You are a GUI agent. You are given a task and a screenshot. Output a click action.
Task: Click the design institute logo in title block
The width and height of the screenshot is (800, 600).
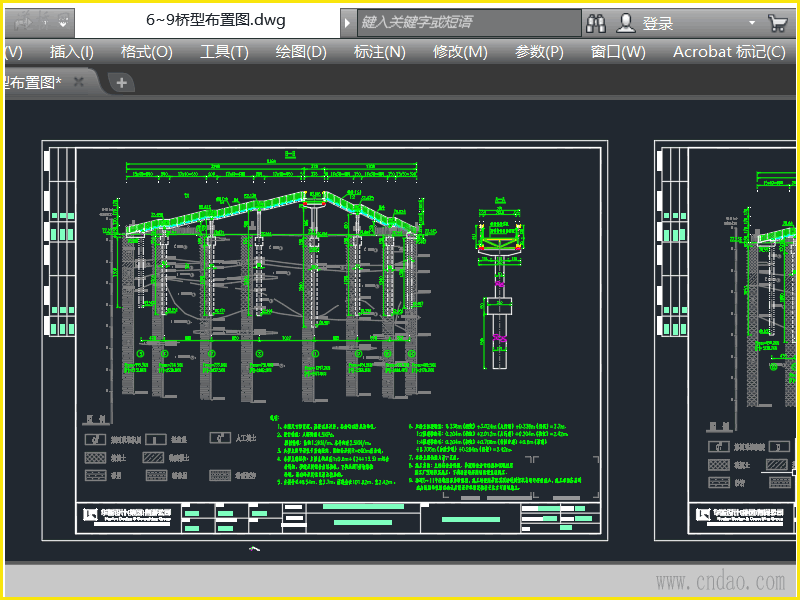[x=89, y=516]
